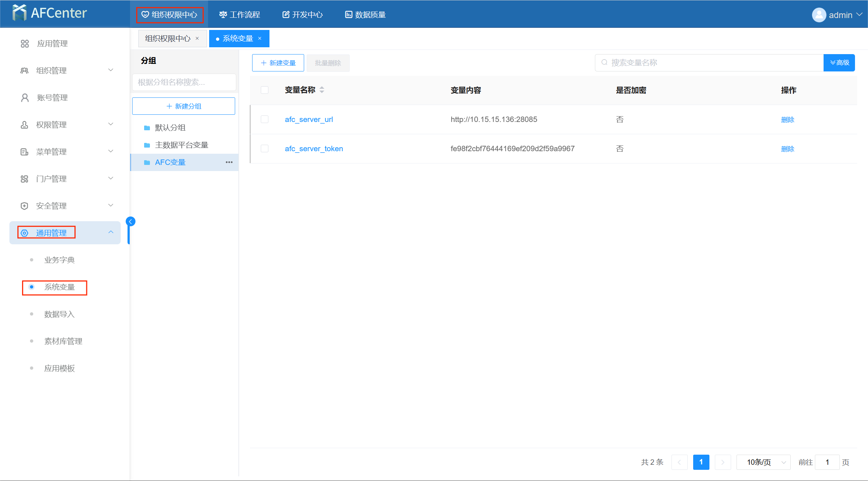Open the afc_server_url variable link
The width and height of the screenshot is (868, 481).
pyautogui.click(x=309, y=119)
